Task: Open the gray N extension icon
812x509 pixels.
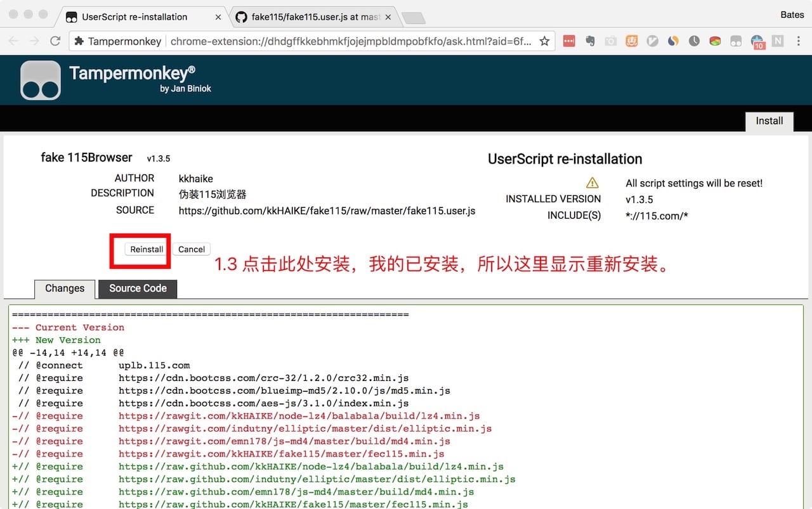Action: (778, 41)
